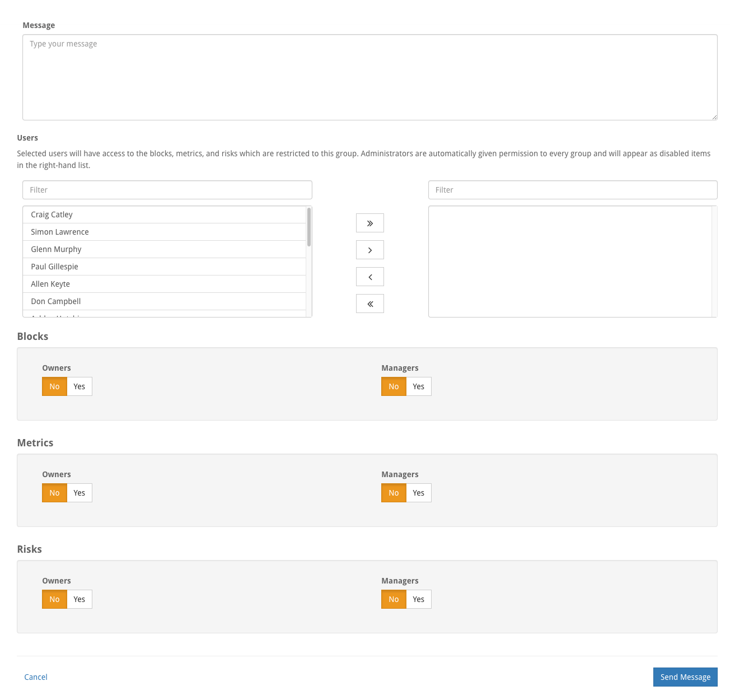
Task: Remove all users from selected list
Action: pyautogui.click(x=369, y=304)
